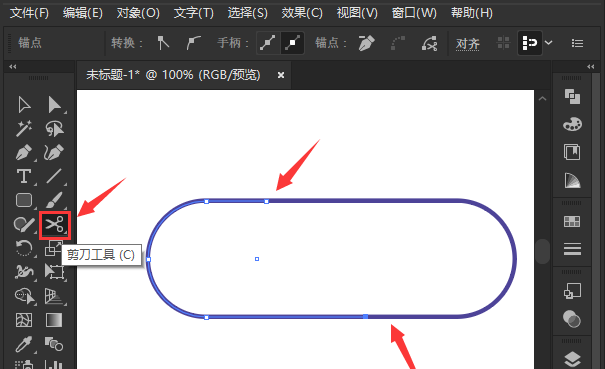This screenshot has width=605, height=369.
Task: Select the Scissors tool
Action: tap(54, 225)
